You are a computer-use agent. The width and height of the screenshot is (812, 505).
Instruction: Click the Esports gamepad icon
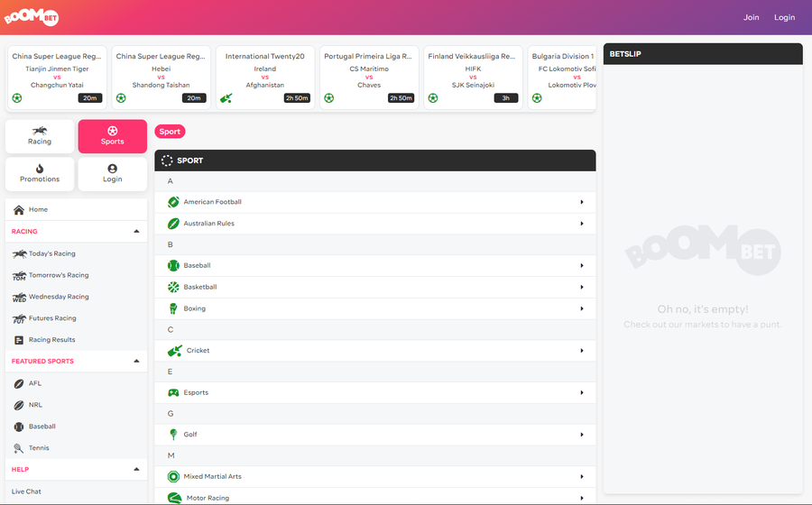point(173,392)
